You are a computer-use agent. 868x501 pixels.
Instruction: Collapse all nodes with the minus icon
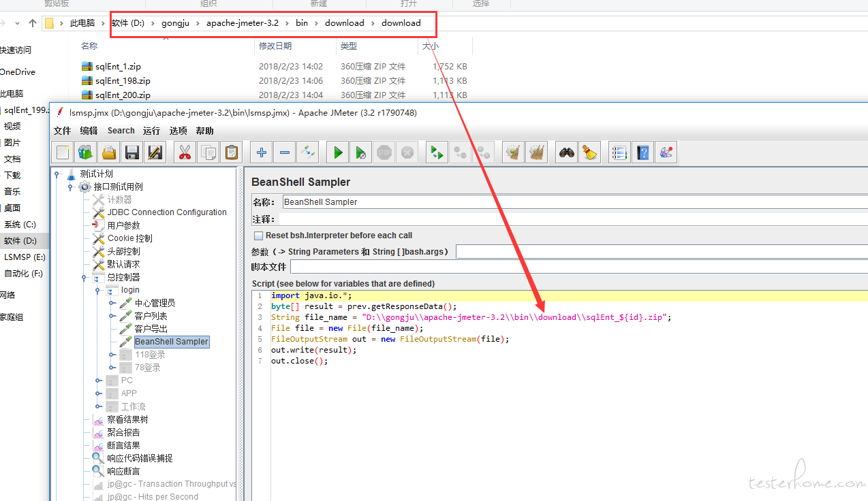(285, 152)
